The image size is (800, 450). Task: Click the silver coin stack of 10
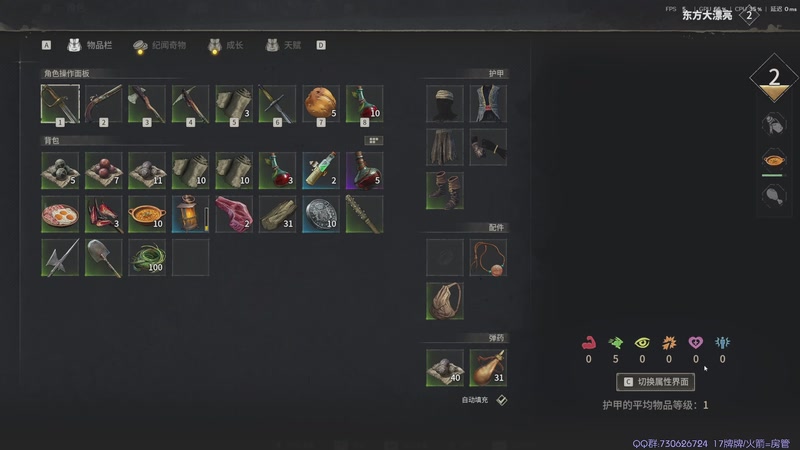321,214
